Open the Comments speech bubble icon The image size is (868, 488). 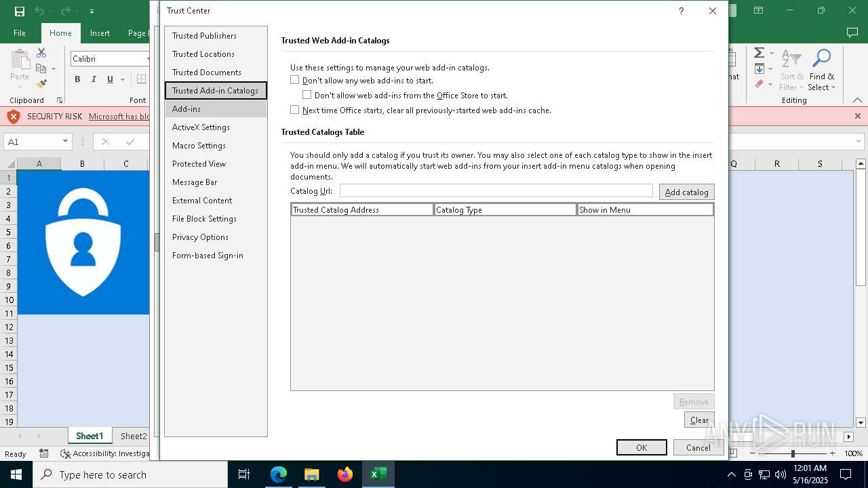[x=852, y=33]
